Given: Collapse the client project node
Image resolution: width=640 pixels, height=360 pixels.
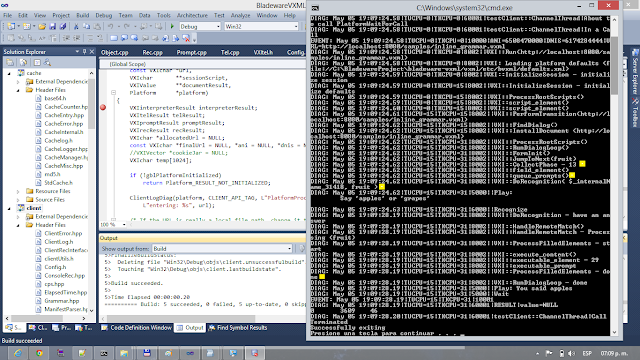Looking at the screenshot, I should point(9,208).
